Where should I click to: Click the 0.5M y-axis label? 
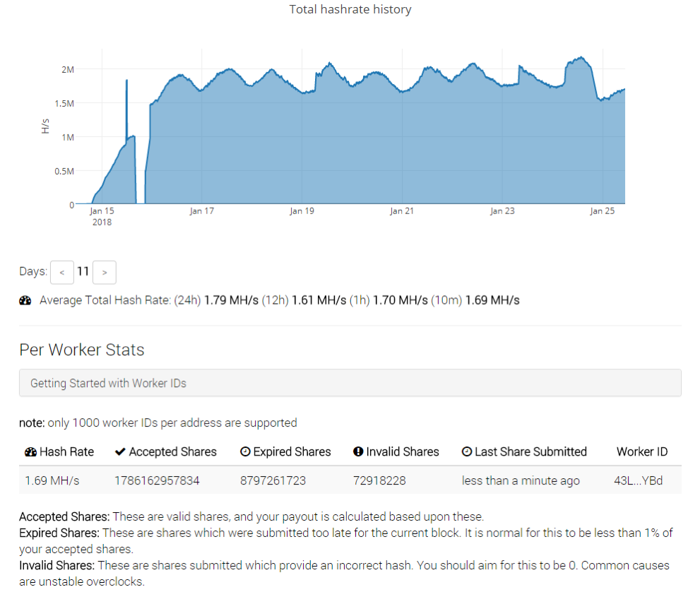click(64, 171)
